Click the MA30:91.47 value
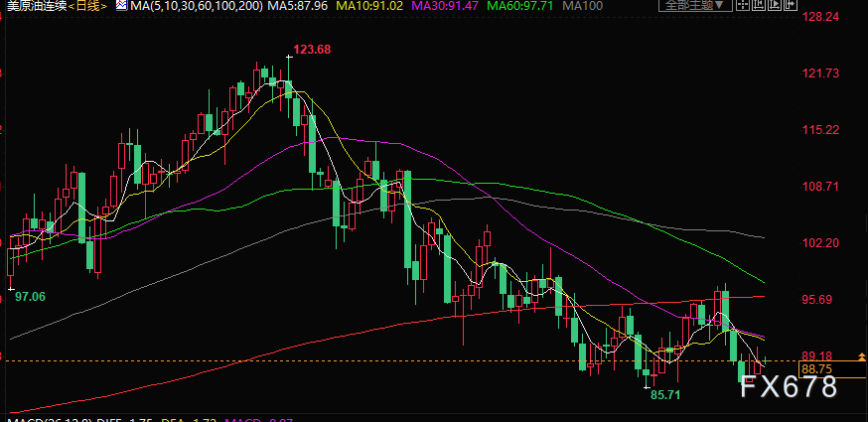Screen dimensions: 868x422 (x=447, y=7)
